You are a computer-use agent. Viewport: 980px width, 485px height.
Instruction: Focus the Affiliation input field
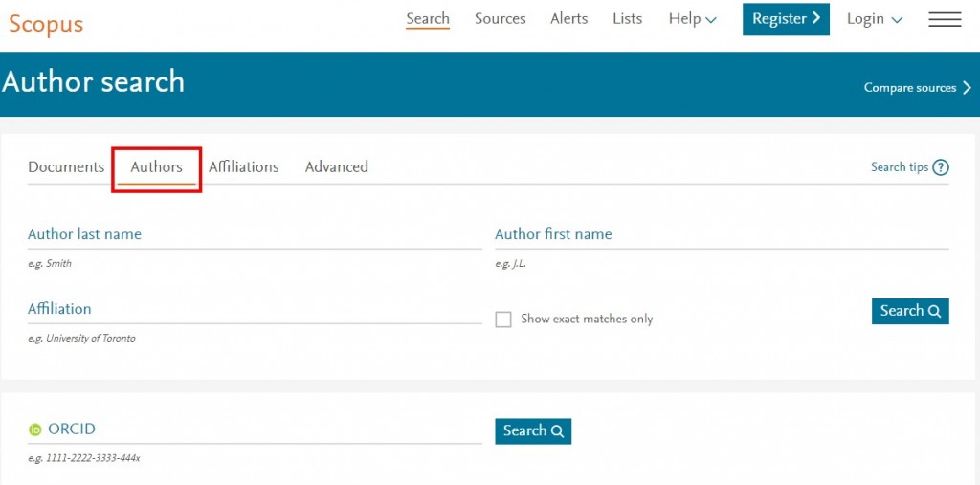click(255, 310)
